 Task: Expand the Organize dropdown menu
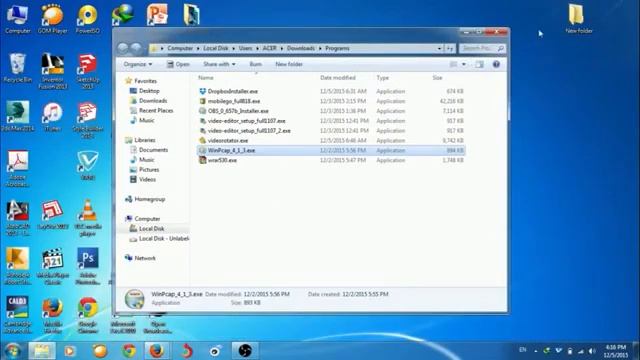(138, 64)
